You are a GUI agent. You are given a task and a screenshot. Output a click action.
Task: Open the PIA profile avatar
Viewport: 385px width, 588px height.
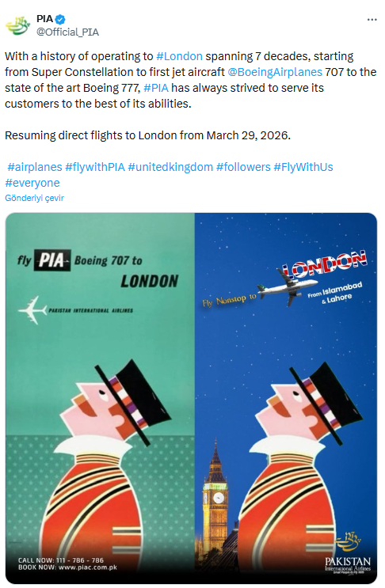pos(17,25)
